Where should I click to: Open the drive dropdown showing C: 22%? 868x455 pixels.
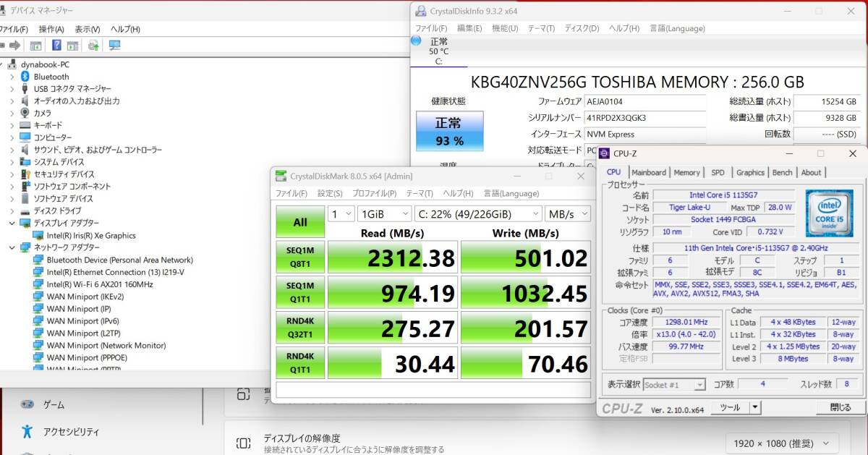click(478, 214)
